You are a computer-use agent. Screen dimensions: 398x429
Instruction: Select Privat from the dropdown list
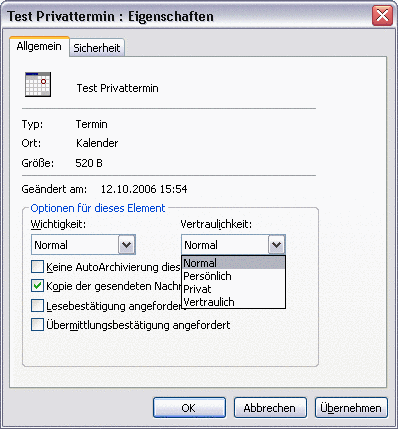coord(233,289)
